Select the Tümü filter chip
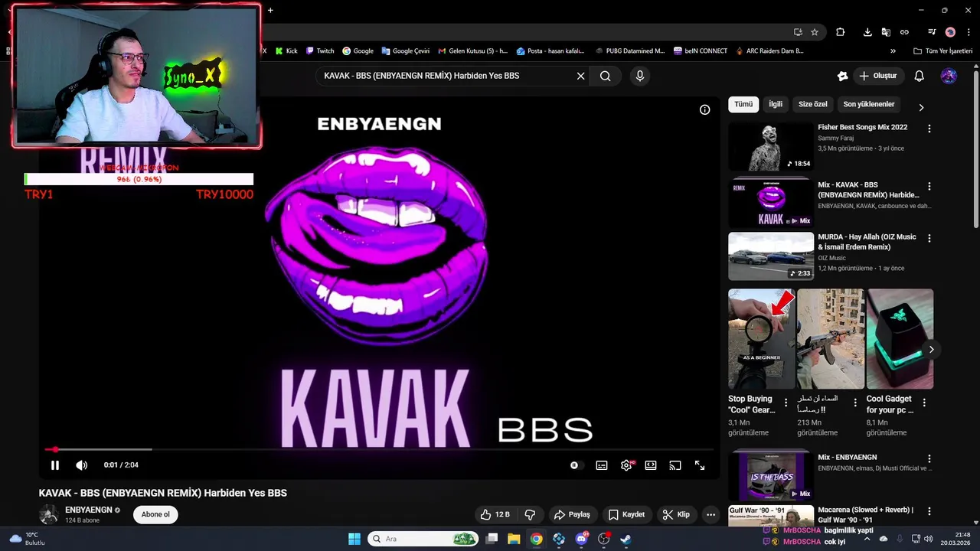Screen dimensions: 980x551 743,104
